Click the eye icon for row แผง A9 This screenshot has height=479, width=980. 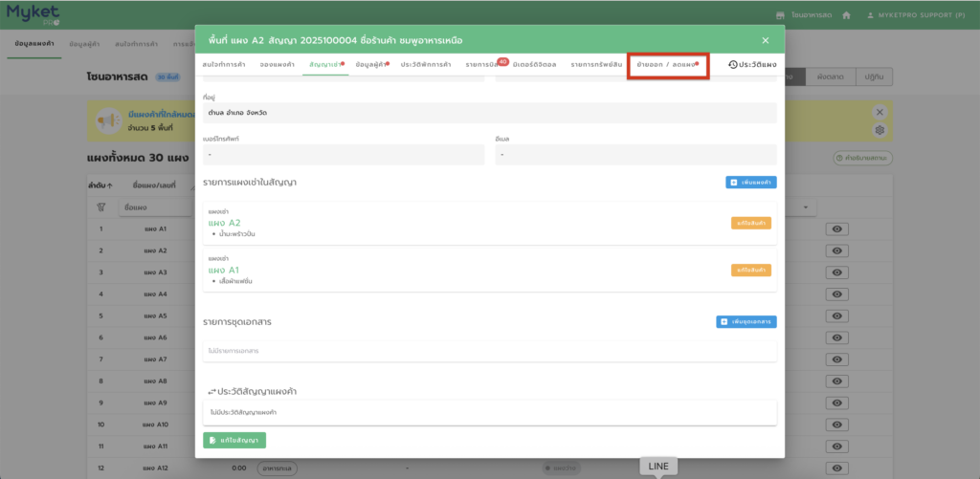point(836,403)
